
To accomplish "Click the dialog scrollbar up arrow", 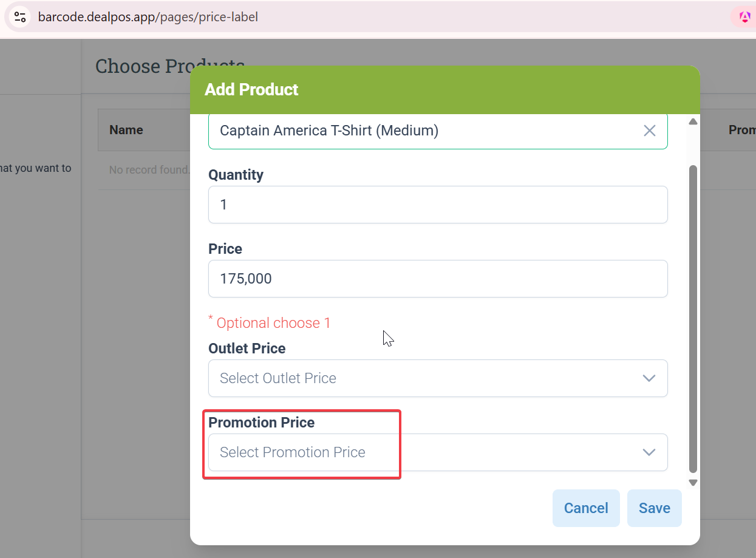I will click(x=693, y=122).
